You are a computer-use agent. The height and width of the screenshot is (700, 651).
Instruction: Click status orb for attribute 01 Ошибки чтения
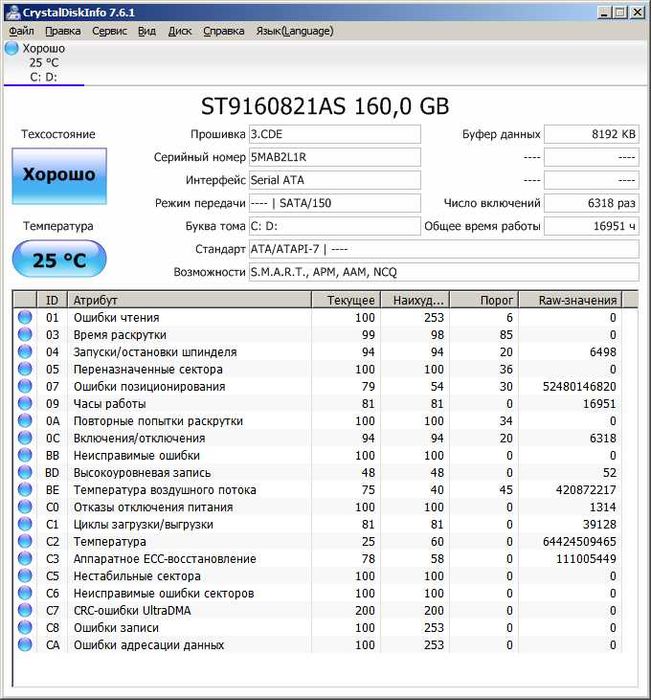click(x=25, y=317)
